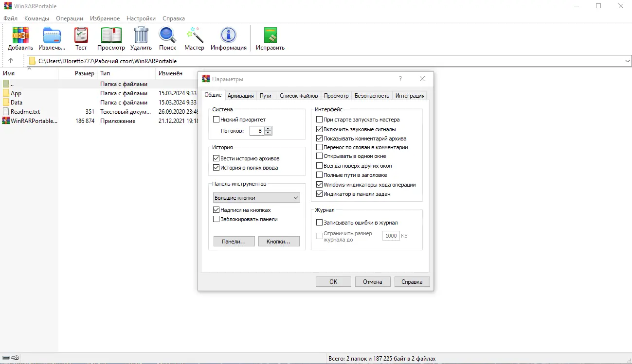Open the Просмотр (View) toolbar icon
Screen dimensions: 632x364
click(x=111, y=35)
